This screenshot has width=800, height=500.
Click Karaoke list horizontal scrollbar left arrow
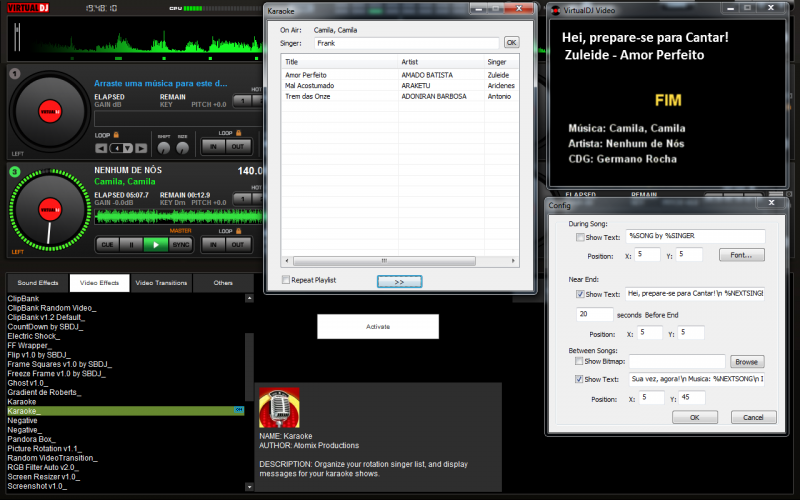click(x=287, y=261)
